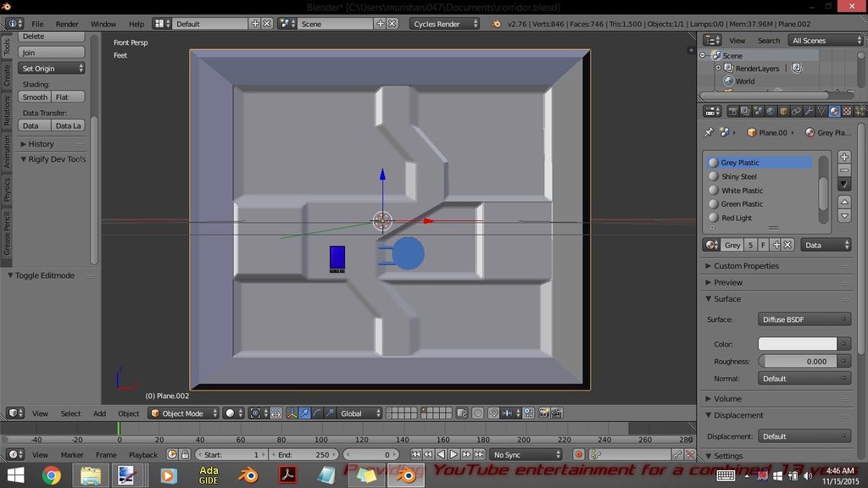Open Texture properties tab icon

(846, 111)
